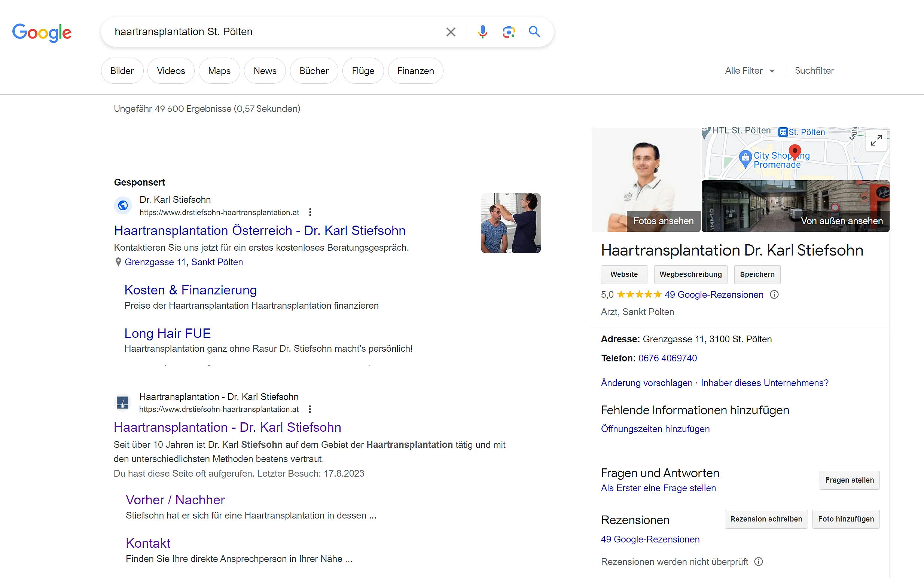Viewport: 924px width, 578px height.
Task: Click the globe favicon of sponsored result
Action: tap(123, 206)
